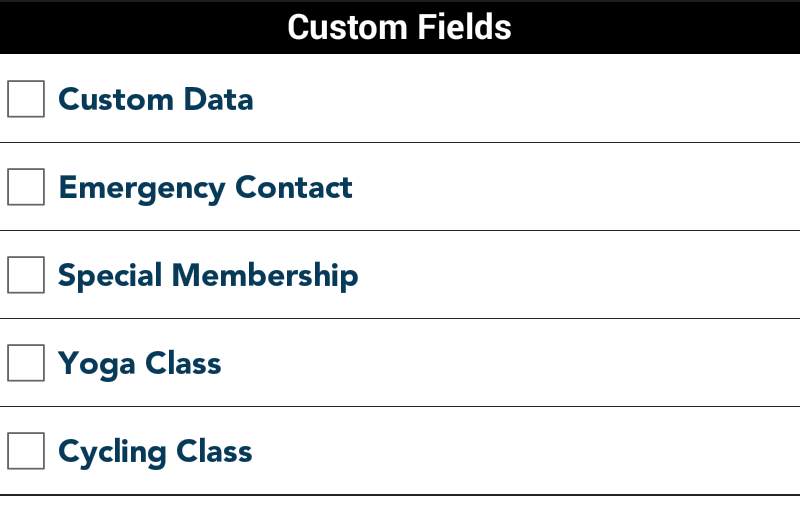Click the Yoga Class label text
The width and height of the screenshot is (800, 526).
[140, 363]
